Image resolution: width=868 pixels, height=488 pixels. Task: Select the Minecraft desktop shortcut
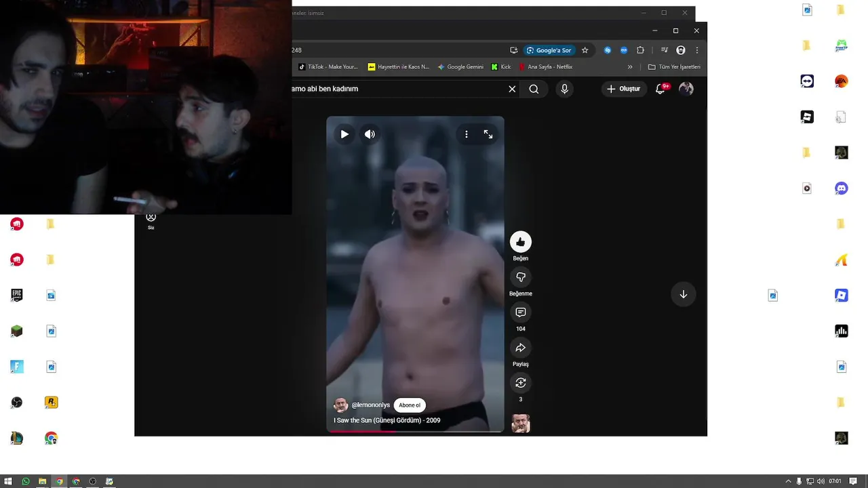tap(17, 331)
